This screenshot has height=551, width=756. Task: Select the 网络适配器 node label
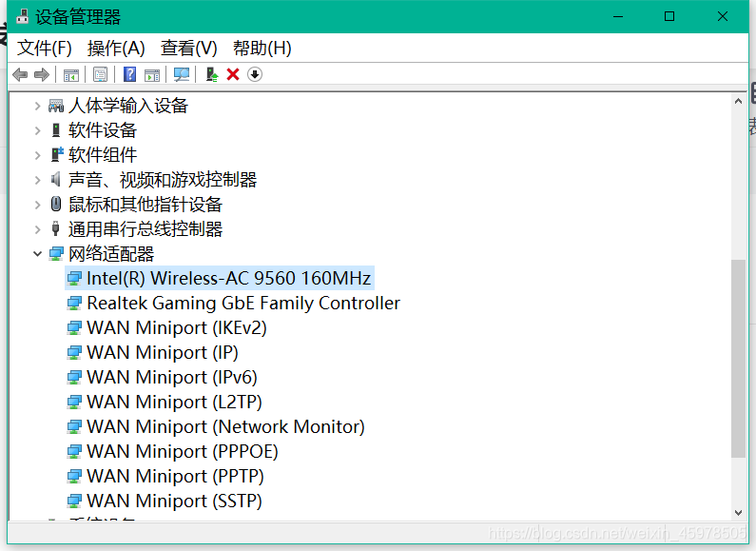[x=111, y=254]
